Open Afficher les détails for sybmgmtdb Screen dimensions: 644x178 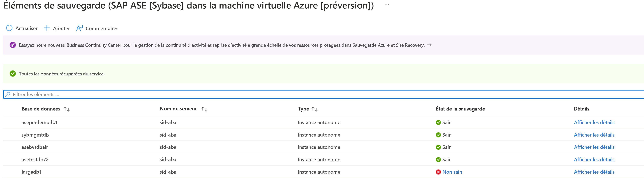pyautogui.click(x=594, y=135)
